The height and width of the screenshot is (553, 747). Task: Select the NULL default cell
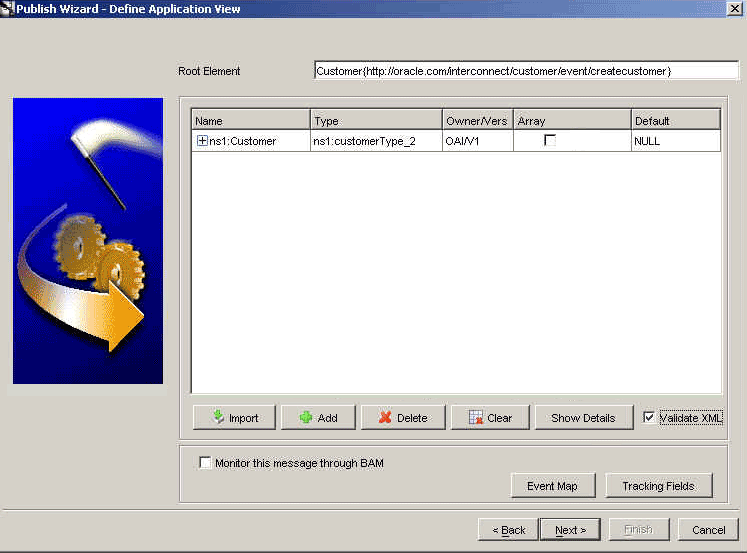pos(676,141)
